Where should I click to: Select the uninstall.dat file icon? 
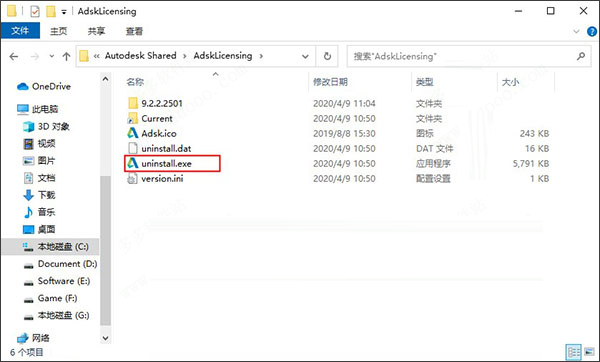point(133,148)
